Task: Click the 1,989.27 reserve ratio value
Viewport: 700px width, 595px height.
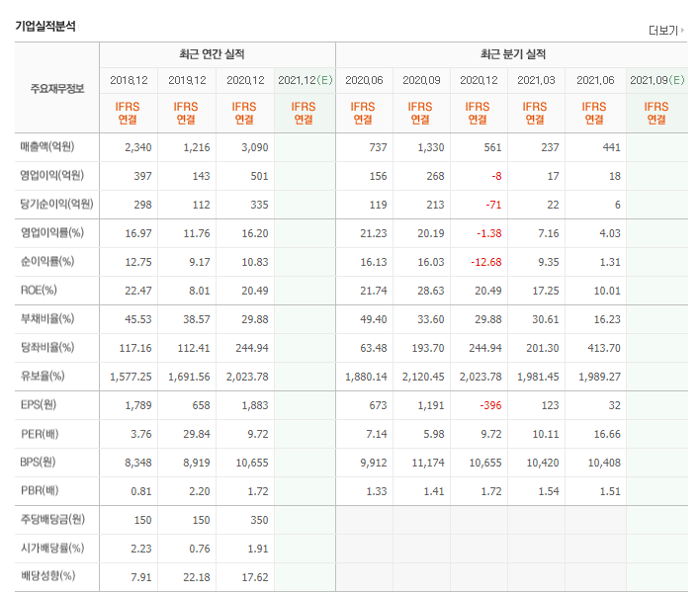Action: pyautogui.click(x=599, y=377)
